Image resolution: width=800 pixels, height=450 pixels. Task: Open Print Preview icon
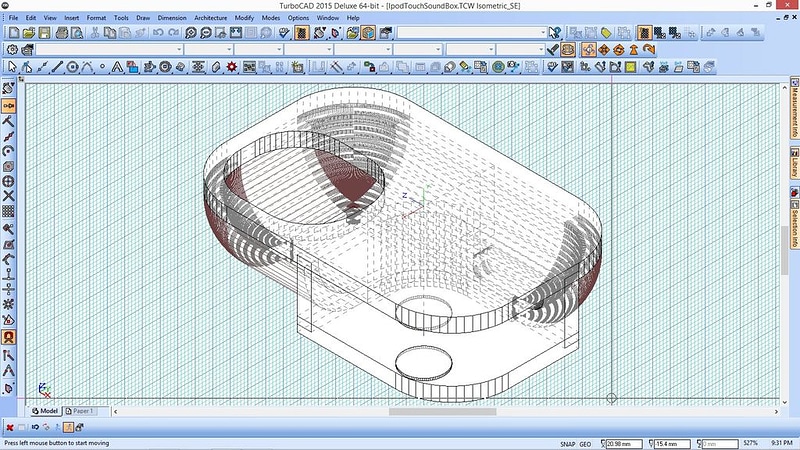point(77,33)
